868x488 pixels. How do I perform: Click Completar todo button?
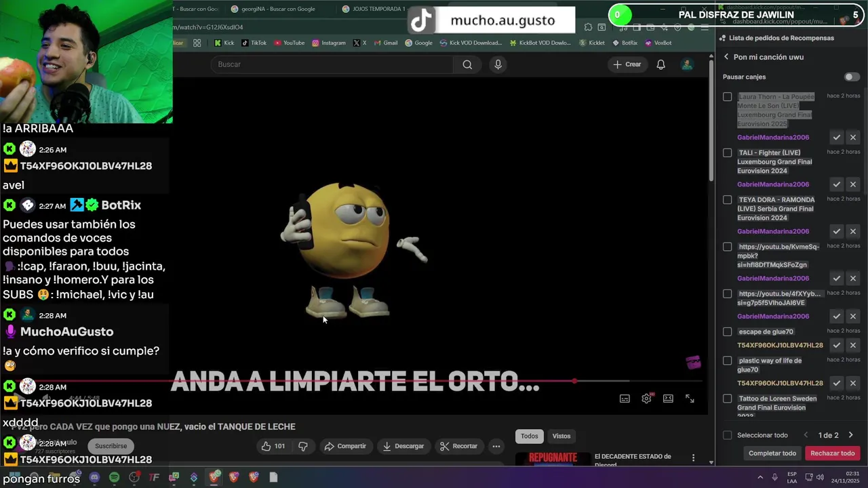pyautogui.click(x=772, y=453)
